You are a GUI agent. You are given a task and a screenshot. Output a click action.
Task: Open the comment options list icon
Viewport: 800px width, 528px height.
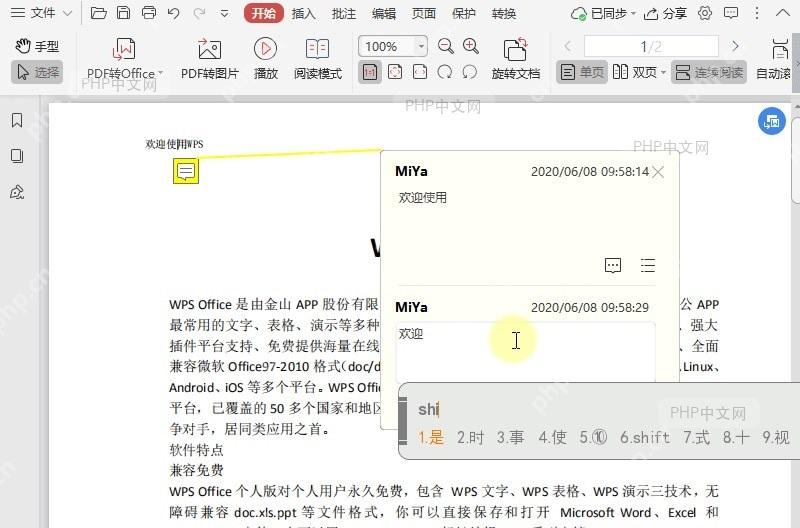point(647,265)
